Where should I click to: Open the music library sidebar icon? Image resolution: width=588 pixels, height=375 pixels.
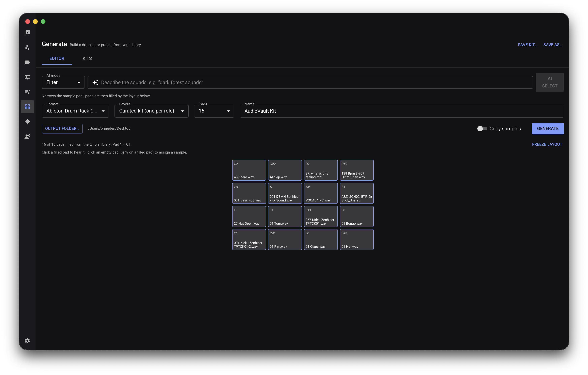[x=27, y=33]
